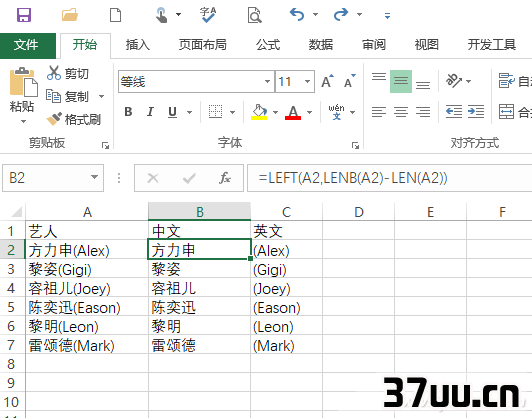Screen dimensions: 532x418
Task: Open the 公式 ribbon tab
Action: 268,45
